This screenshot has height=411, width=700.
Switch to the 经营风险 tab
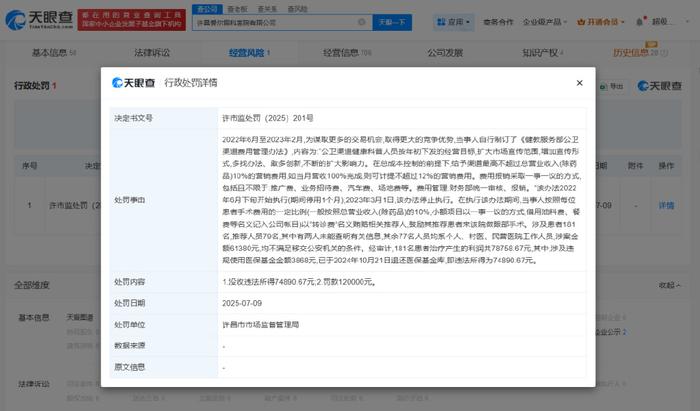250,53
